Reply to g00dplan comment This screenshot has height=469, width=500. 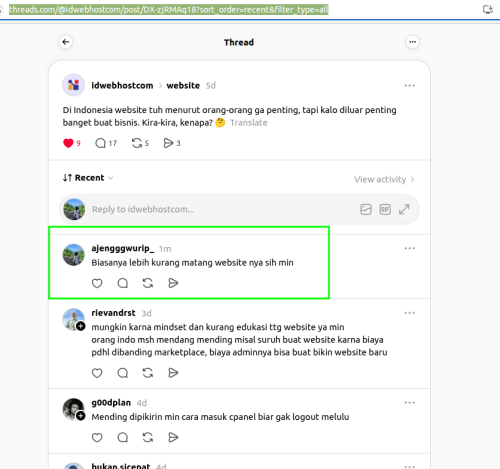pos(123,437)
